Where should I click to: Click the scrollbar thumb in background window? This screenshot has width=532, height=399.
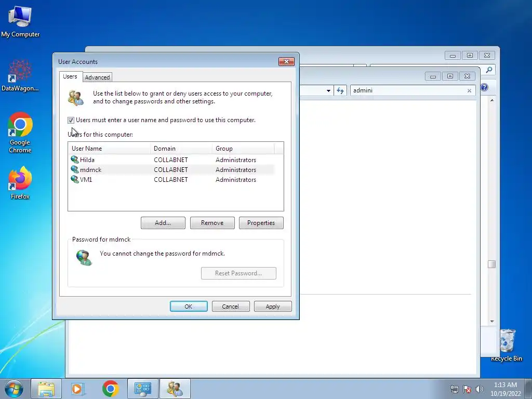point(491,264)
